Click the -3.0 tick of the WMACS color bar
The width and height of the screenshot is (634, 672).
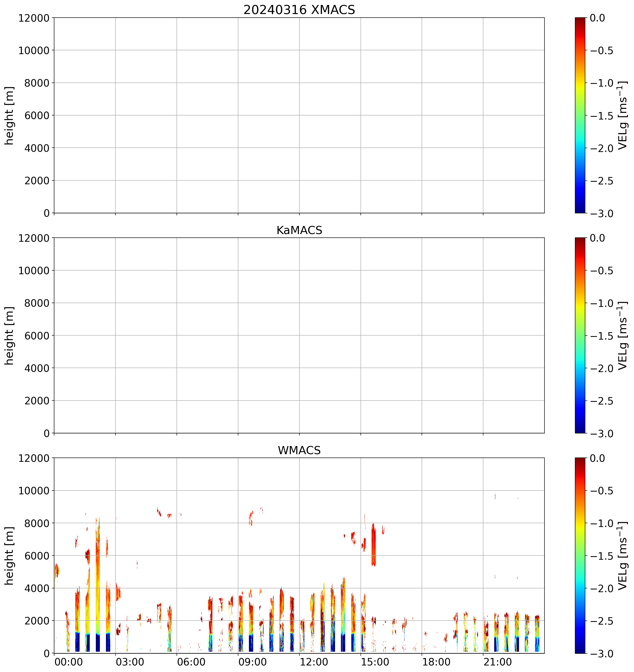coord(602,654)
